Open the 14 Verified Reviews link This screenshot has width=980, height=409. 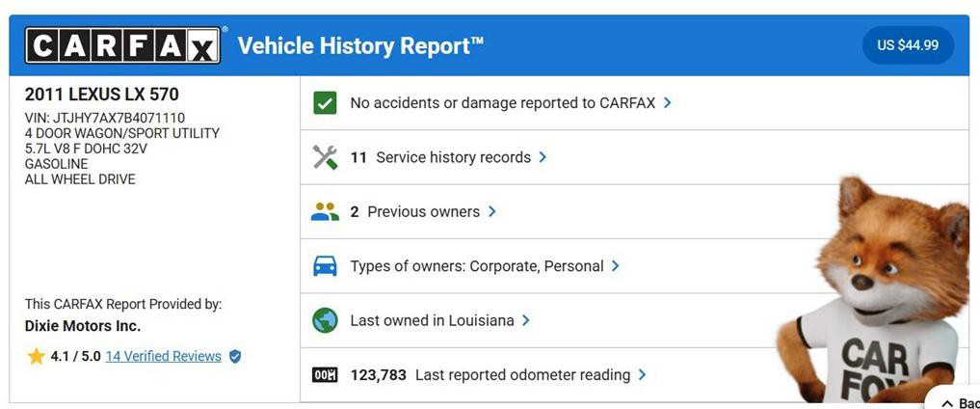pos(163,356)
